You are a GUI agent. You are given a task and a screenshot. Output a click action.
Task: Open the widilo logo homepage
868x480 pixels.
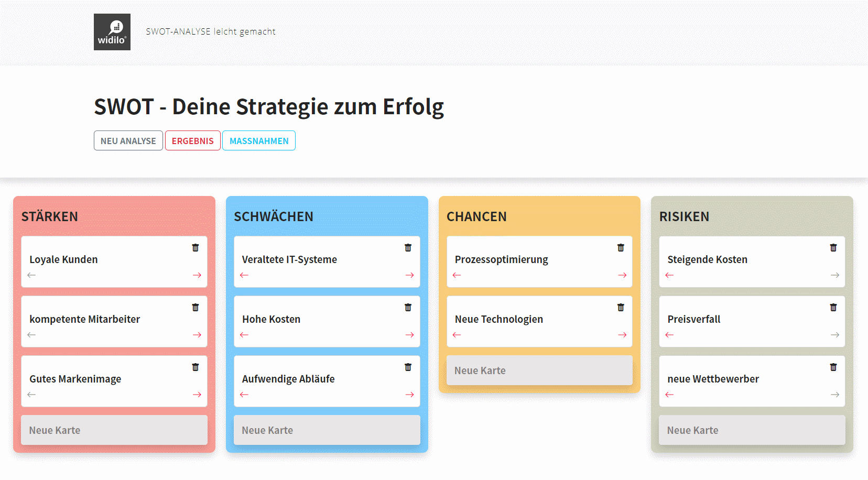112,32
